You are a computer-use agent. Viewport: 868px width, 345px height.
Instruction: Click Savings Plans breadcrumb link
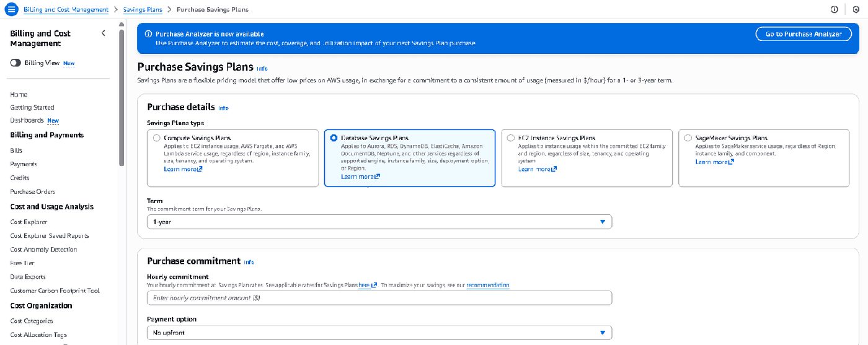pyautogui.click(x=143, y=10)
